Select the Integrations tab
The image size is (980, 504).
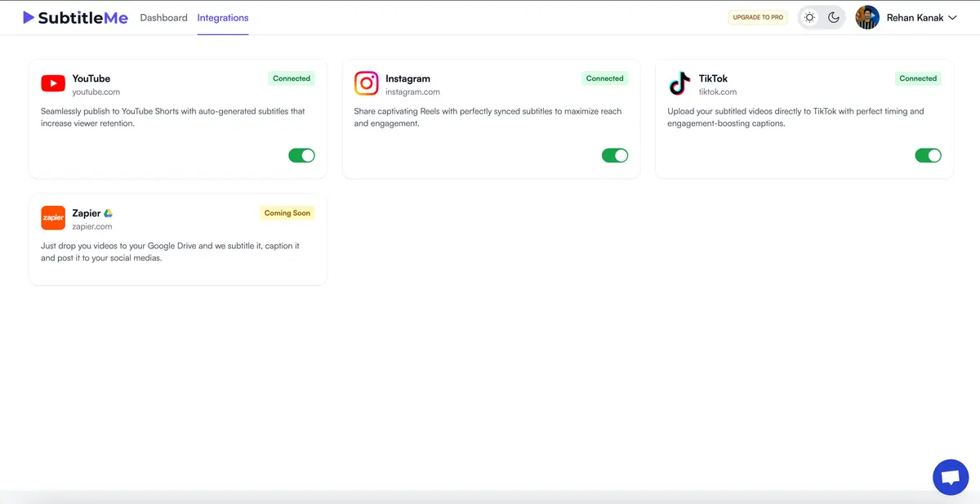pyautogui.click(x=223, y=16)
